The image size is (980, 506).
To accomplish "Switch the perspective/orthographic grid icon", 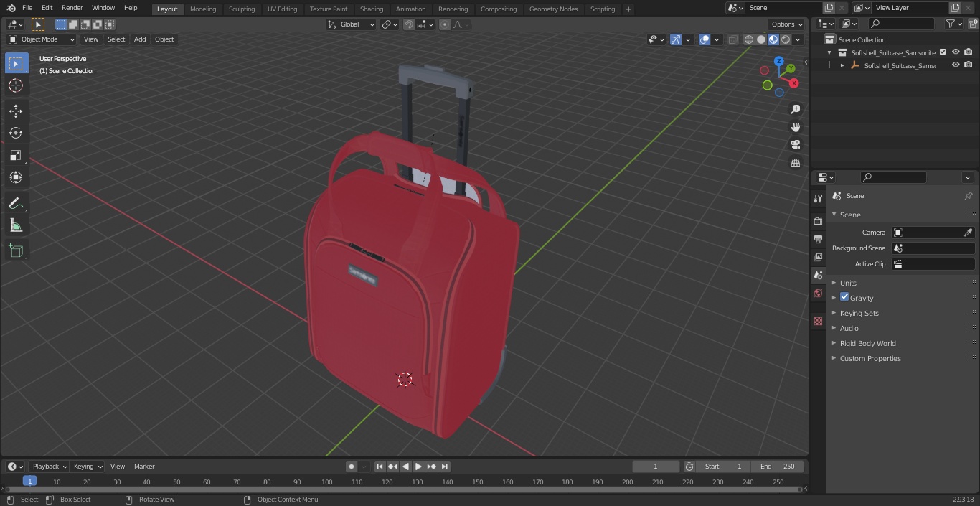I will tap(795, 162).
